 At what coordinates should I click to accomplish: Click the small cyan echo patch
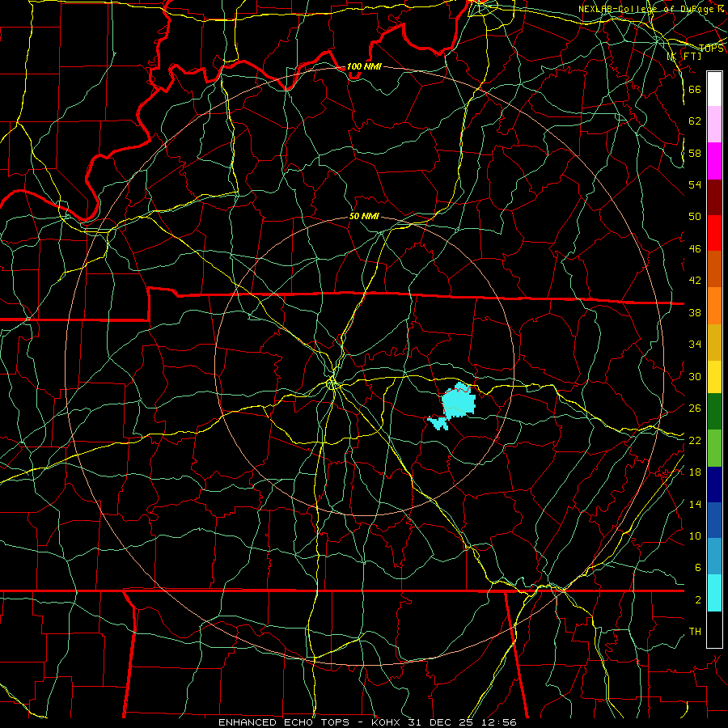438,423
